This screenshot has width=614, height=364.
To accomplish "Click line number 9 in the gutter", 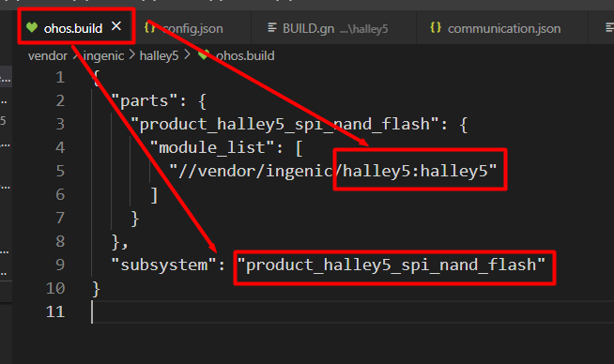I will coord(60,265).
